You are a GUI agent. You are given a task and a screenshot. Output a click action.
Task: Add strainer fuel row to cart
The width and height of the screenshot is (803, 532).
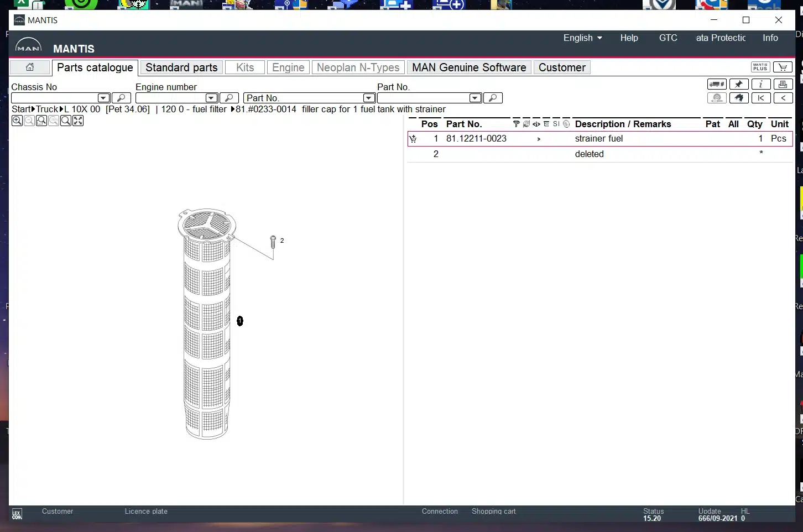pos(413,139)
